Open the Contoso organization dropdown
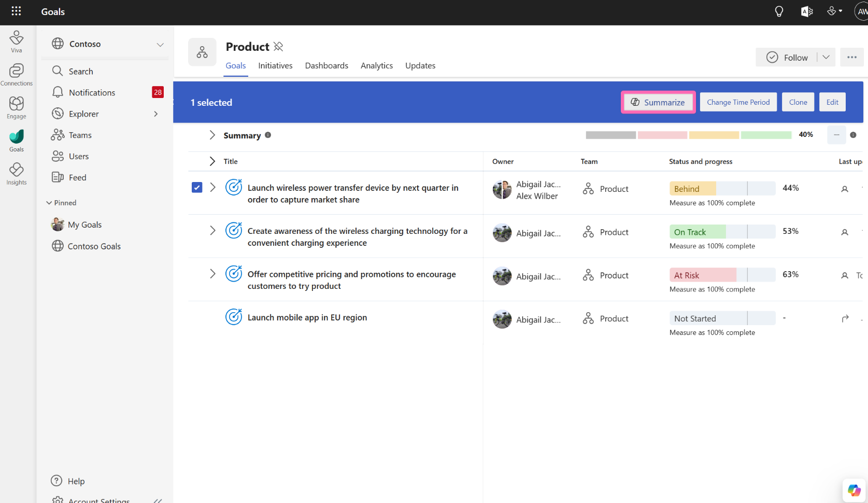The height and width of the screenshot is (503, 868). [160, 44]
